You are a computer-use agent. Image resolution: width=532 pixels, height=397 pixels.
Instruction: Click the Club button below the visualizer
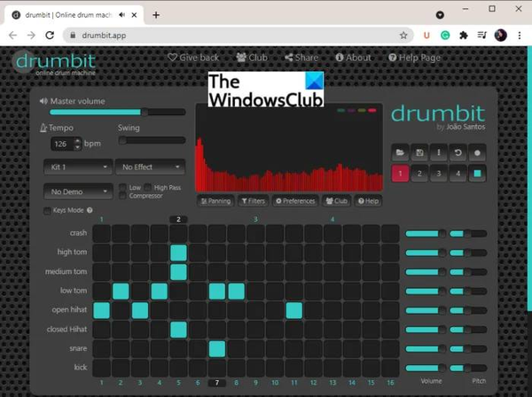(x=337, y=201)
